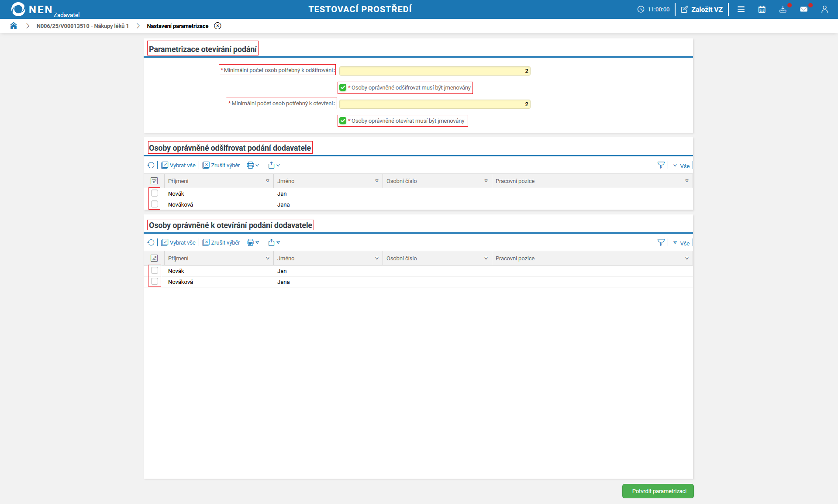Screen dimensions: 838x504
Task: Select Nováková checkbox in opening persons table
Action: point(155,281)
